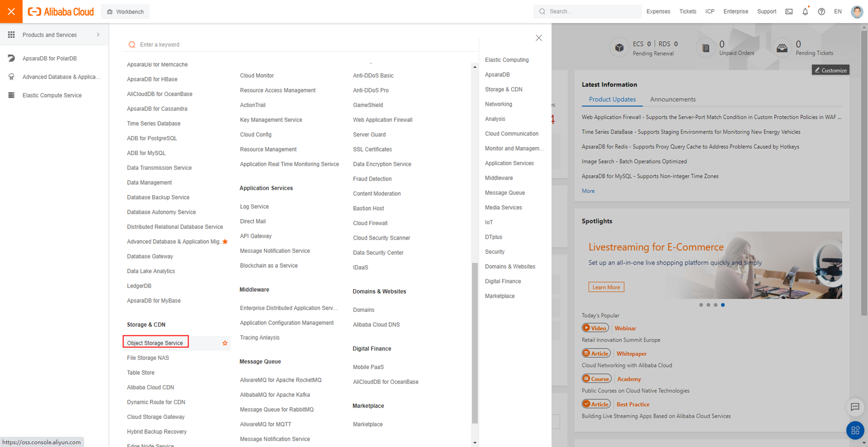Click the ECS pending renewal cube icon

point(619,48)
